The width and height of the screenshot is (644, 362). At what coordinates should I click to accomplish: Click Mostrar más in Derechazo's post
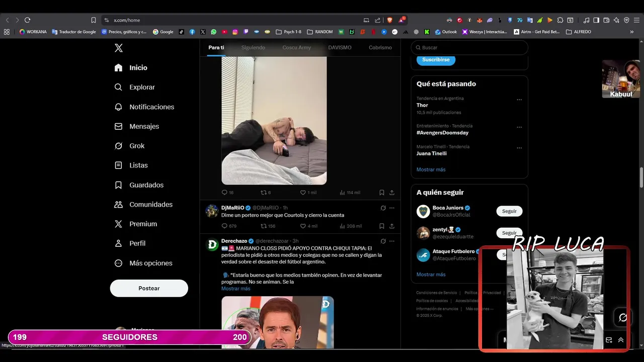(x=235, y=289)
